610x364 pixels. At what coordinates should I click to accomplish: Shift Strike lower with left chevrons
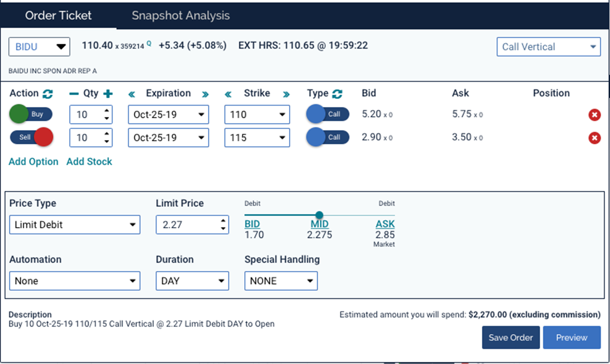point(228,94)
